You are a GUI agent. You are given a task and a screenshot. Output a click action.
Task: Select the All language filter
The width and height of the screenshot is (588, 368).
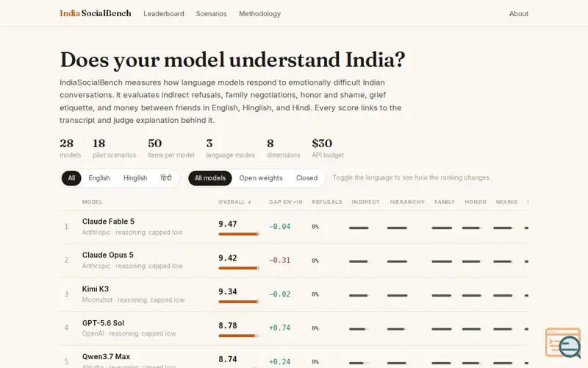[71, 178]
